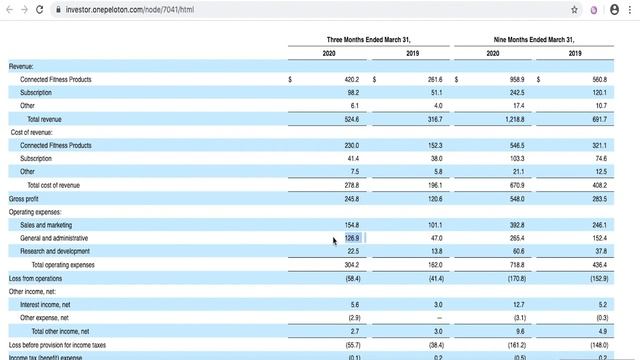
Task: Click the Revenue section heading
Action: coord(21,66)
